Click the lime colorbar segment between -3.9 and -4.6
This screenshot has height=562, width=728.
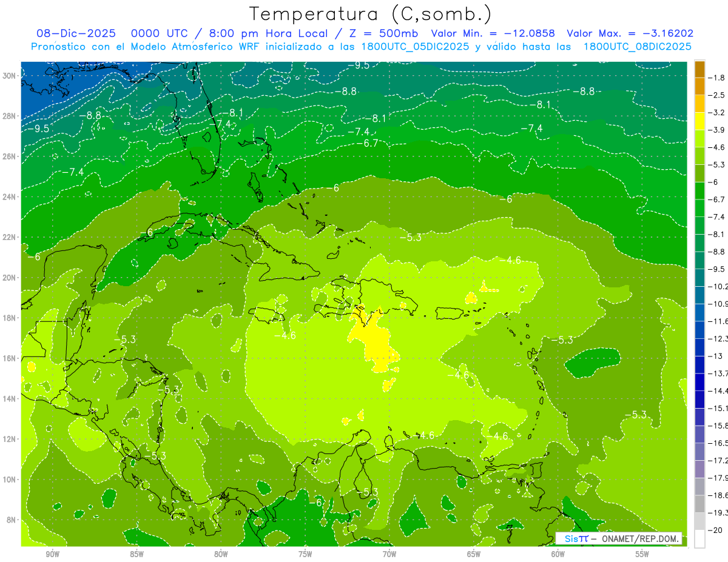point(699,139)
